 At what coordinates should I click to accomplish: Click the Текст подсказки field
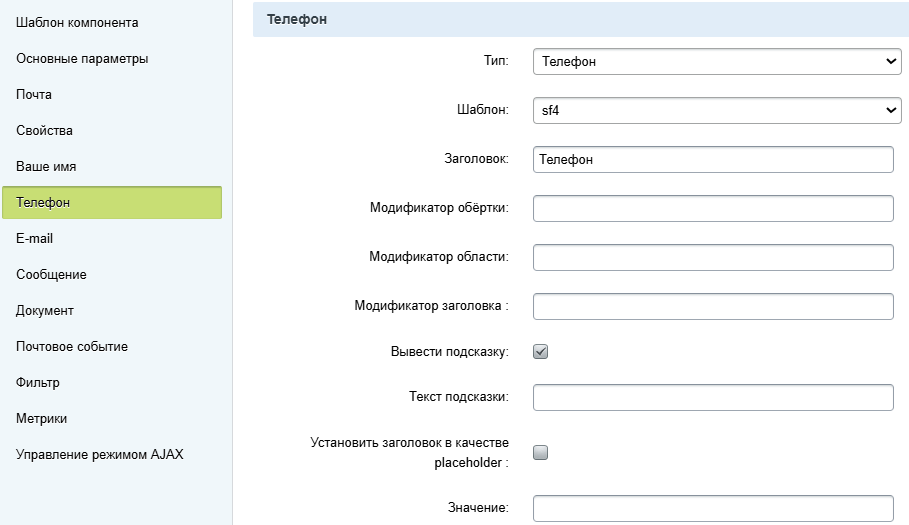pyautogui.click(x=712, y=398)
